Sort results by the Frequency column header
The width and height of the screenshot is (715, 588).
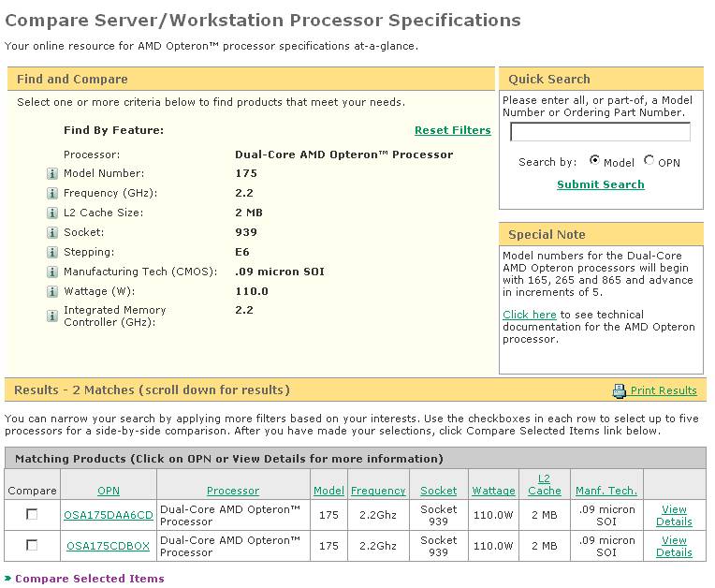pos(378,491)
